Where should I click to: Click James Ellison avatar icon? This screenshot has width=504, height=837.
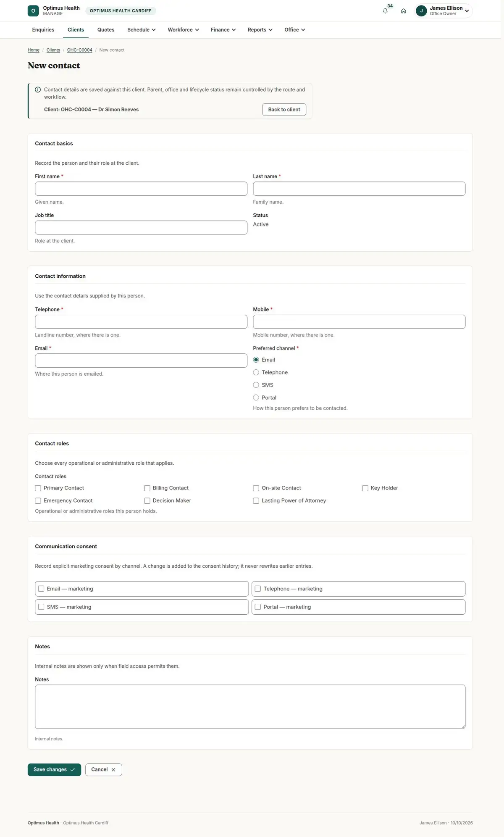tap(421, 11)
